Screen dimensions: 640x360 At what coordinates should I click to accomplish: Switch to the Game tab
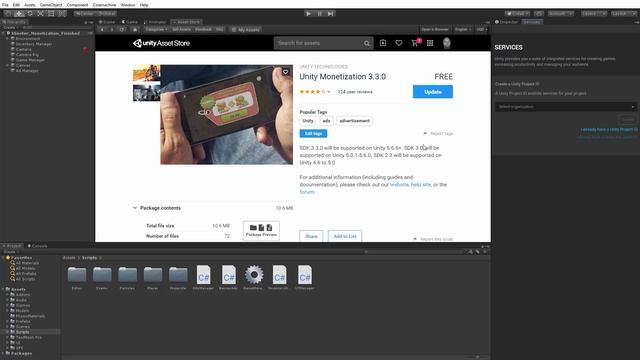click(x=130, y=22)
